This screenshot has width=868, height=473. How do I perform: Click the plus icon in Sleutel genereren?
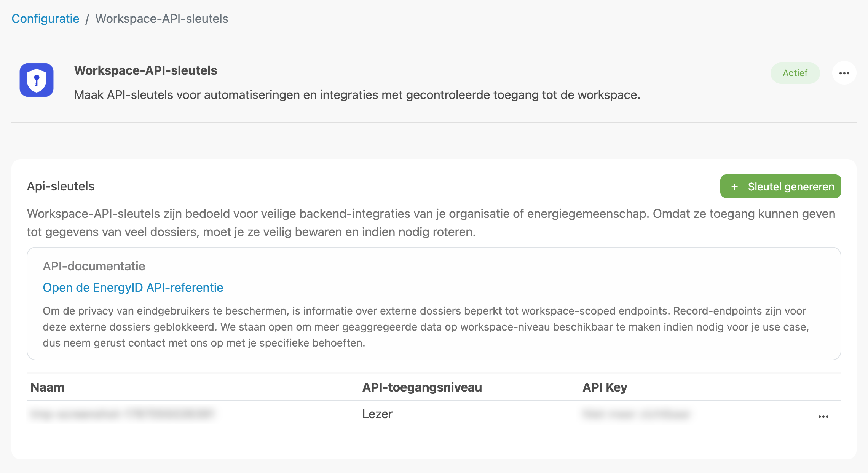point(734,187)
